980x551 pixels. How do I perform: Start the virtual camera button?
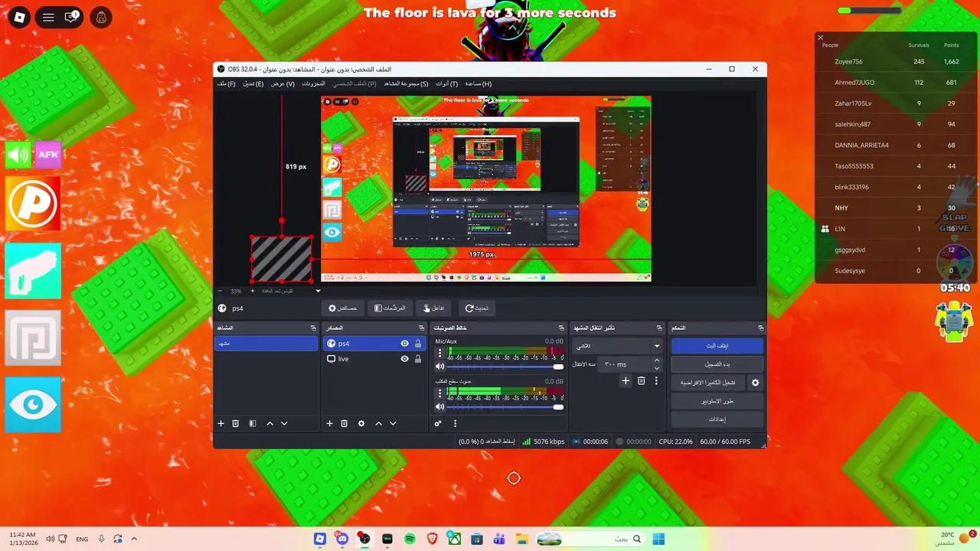click(708, 383)
